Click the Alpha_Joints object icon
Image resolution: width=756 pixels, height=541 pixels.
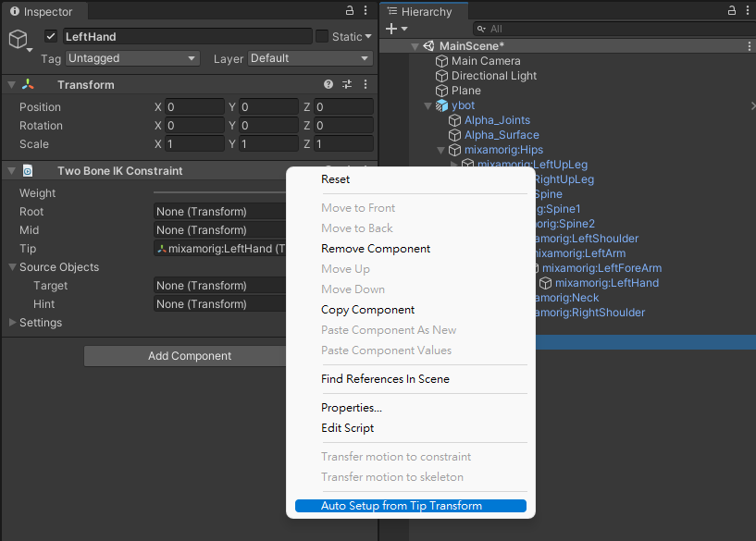pyautogui.click(x=454, y=120)
